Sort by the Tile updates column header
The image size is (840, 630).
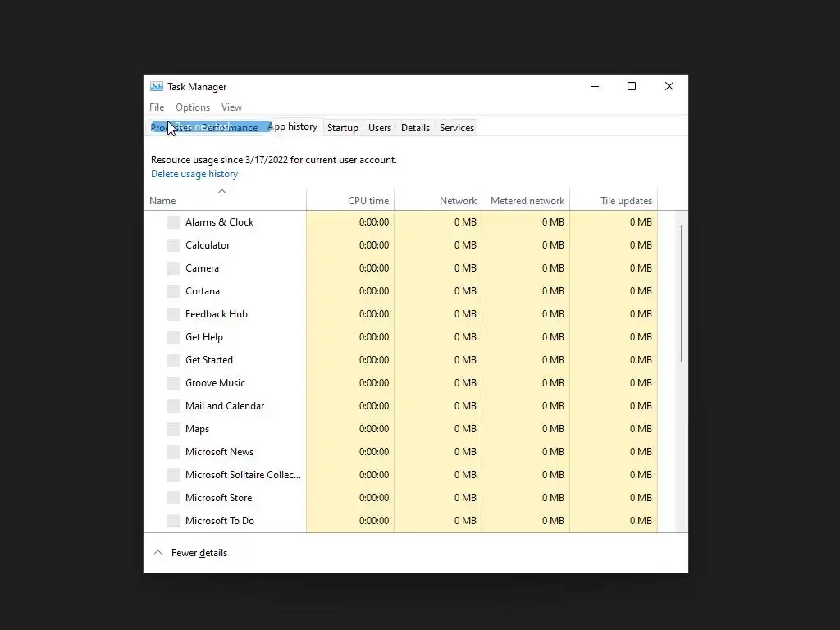point(614,199)
